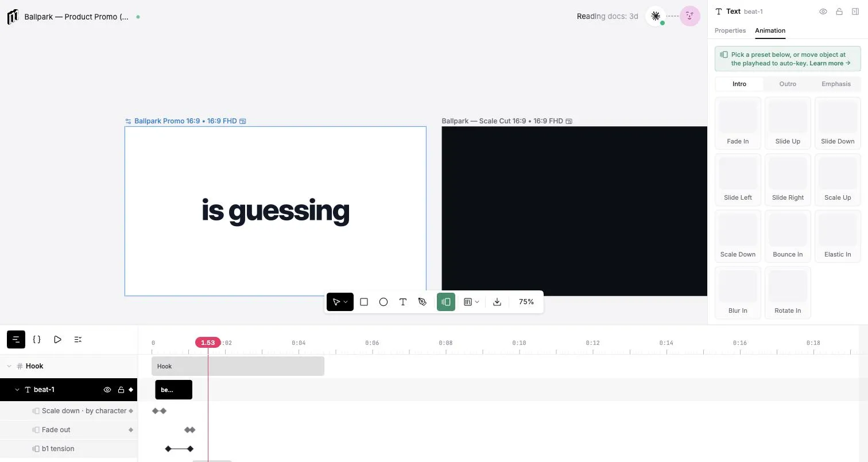Click the Ballpark — Scale Cut 16:9 artboard label
This screenshot has width=868, height=462.
click(x=502, y=121)
